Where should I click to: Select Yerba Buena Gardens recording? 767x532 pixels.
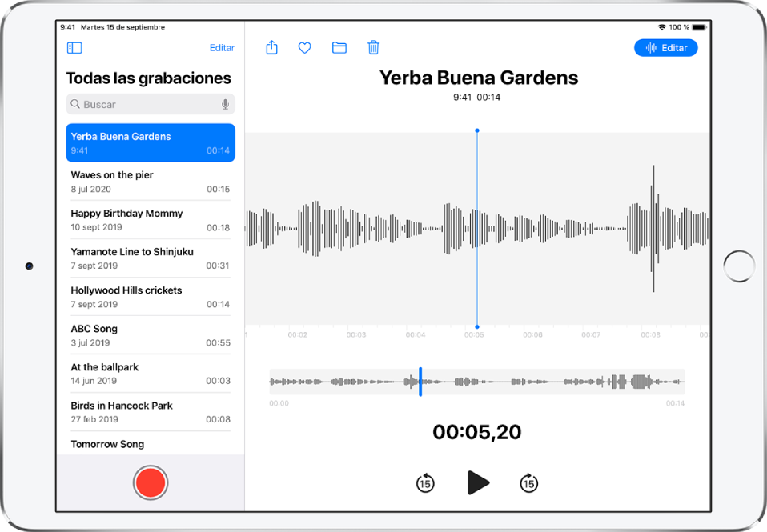tap(151, 142)
